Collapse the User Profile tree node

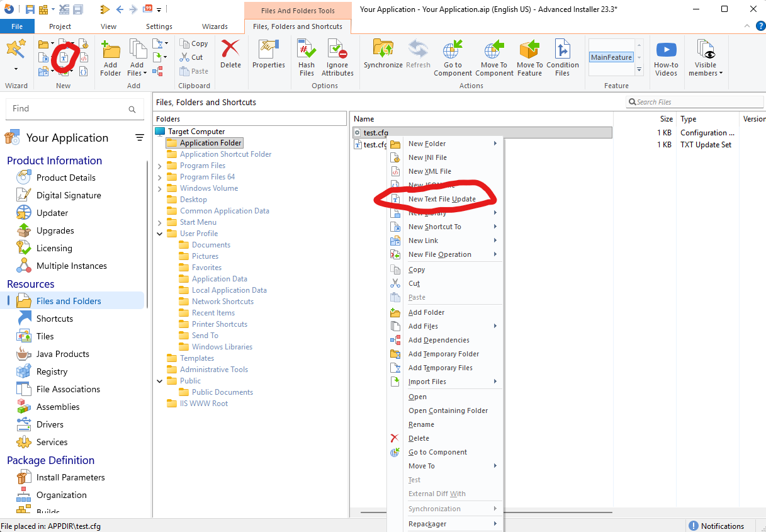point(159,233)
